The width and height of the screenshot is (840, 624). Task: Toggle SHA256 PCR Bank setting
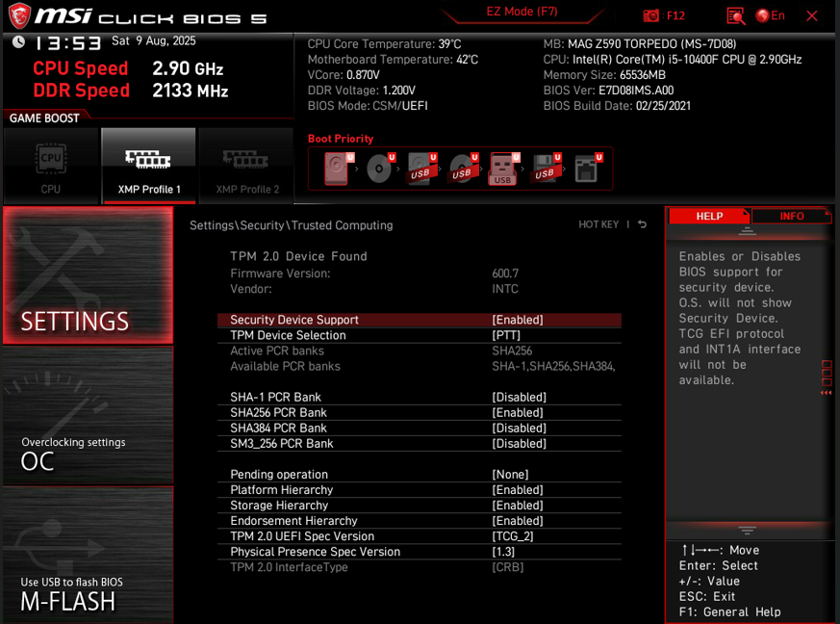(x=420, y=413)
